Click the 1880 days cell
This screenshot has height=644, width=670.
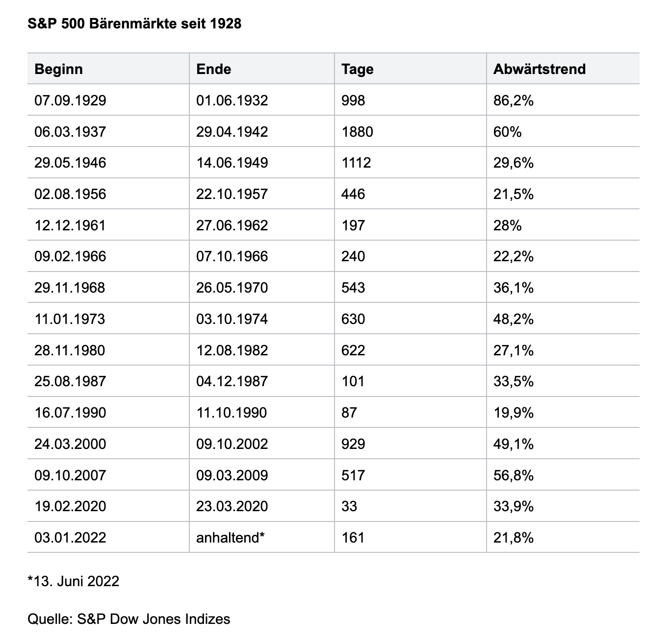(x=357, y=131)
